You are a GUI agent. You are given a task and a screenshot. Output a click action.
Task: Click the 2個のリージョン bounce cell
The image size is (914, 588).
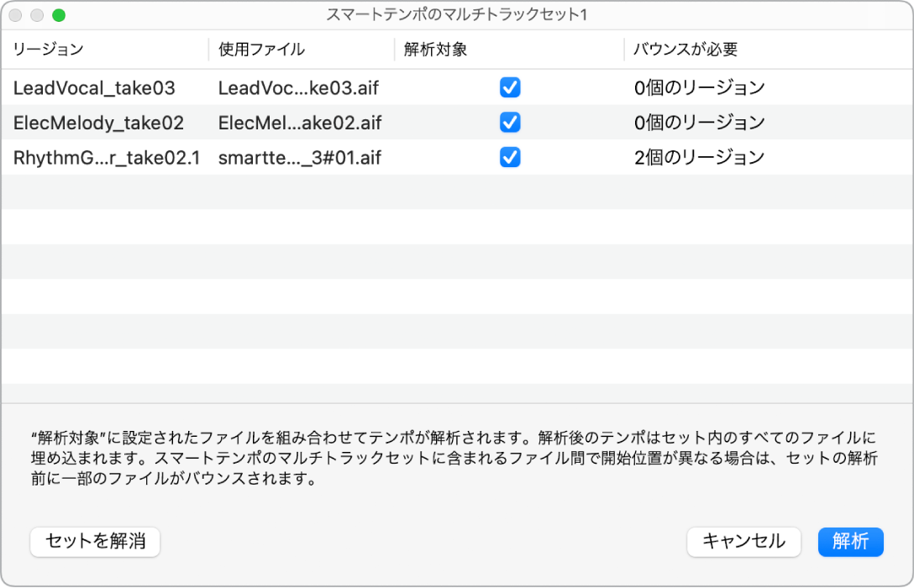[x=697, y=157]
